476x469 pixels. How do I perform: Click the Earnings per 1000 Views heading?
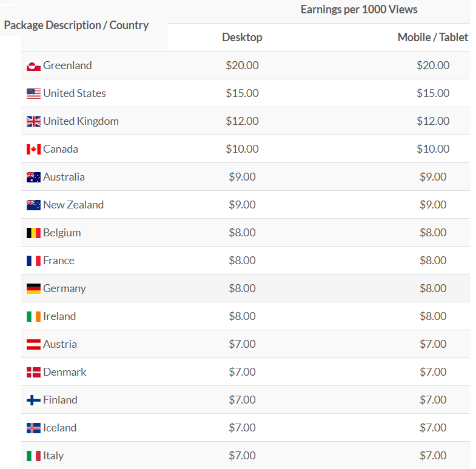click(x=359, y=10)
